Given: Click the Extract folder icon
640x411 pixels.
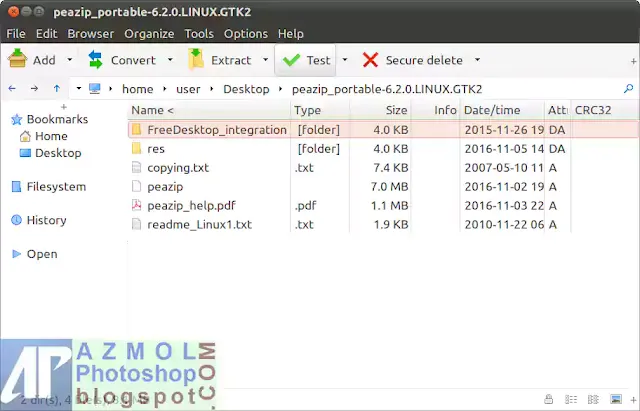Looking at the screenshot, I should pos(196,59).
